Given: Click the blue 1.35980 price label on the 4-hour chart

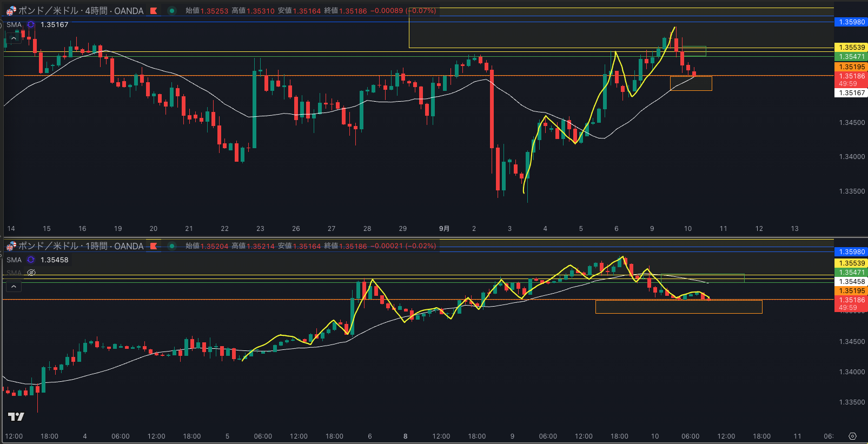Looking at the screenshot, I should pos(851,22).
